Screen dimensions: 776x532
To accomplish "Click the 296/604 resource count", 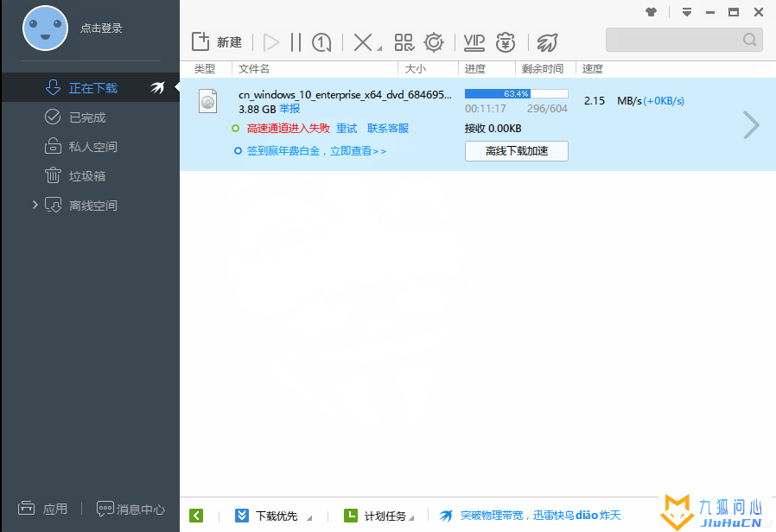I will click(x=547, y=109).
